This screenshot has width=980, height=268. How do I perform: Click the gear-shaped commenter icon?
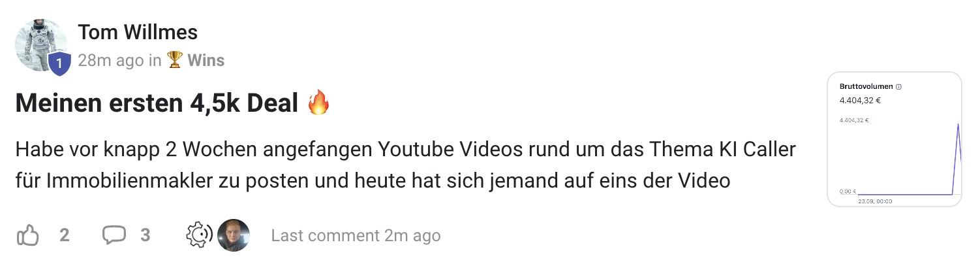click(x=200, y=235)
